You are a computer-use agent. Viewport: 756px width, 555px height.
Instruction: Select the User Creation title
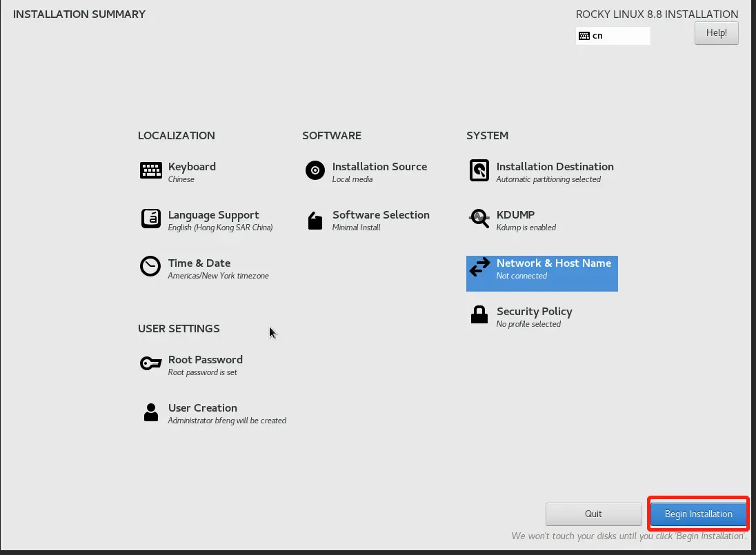[203, 408]
